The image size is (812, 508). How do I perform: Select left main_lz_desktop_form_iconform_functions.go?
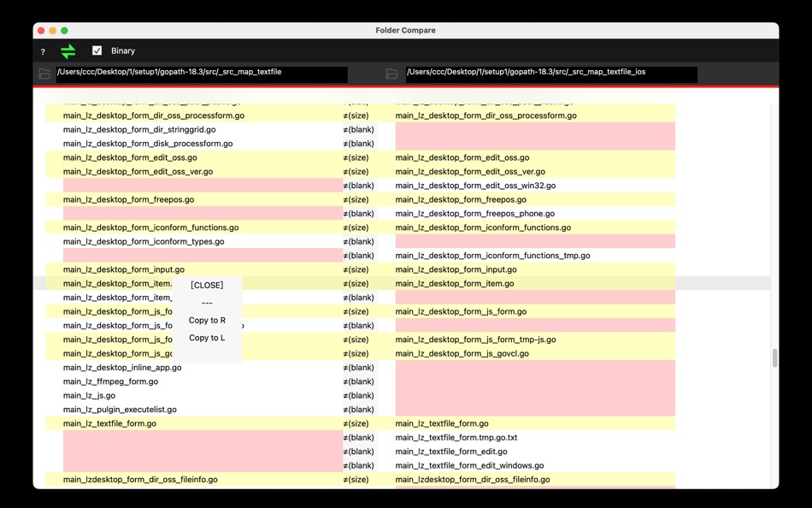(x=150, y=227)
